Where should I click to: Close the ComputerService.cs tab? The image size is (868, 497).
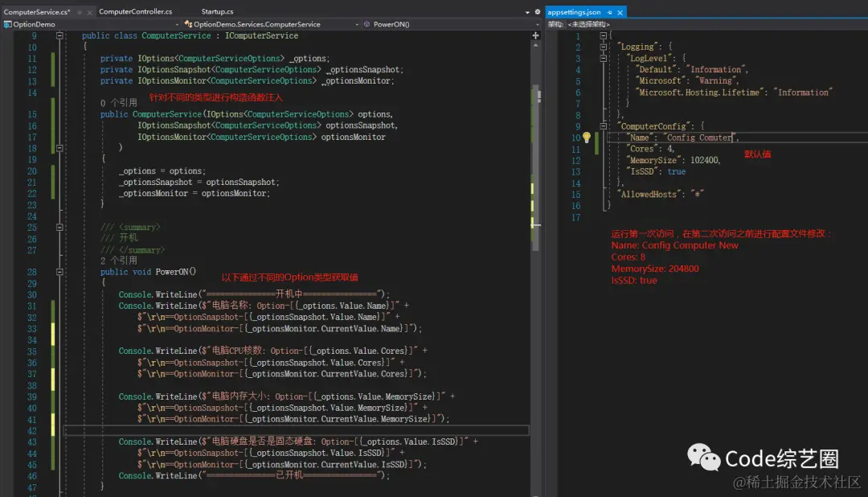pyautogui.click(x=89, y=12)
